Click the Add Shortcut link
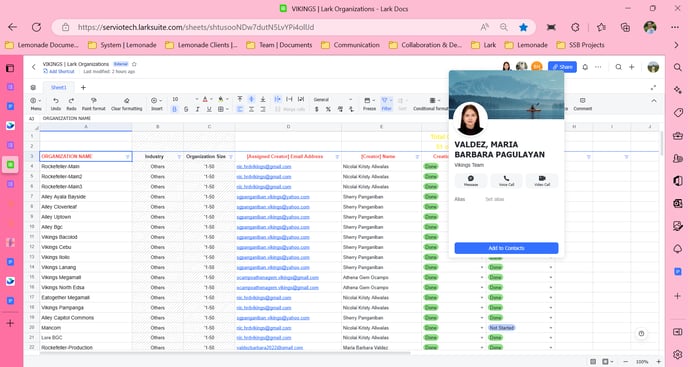The image size is (688, 367). click(x=59, y=71)
